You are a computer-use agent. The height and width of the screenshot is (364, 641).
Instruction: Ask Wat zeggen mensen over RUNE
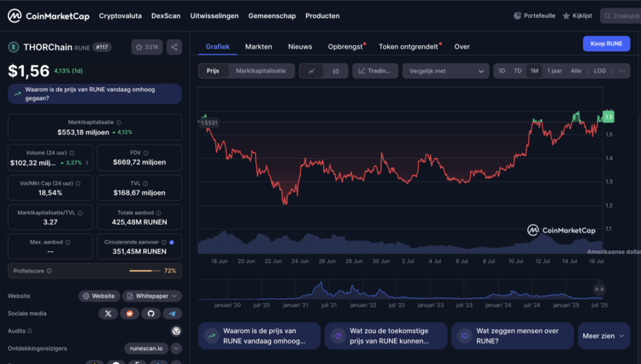point(513,336)
